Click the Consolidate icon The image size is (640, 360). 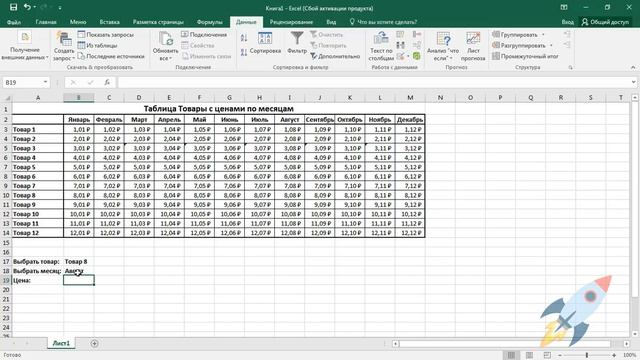[x=417, y=35]
